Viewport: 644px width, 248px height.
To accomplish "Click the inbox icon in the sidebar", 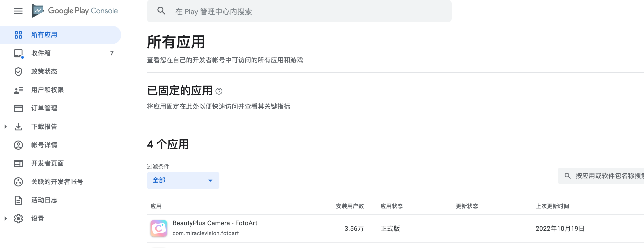I will tap(18, 53).
